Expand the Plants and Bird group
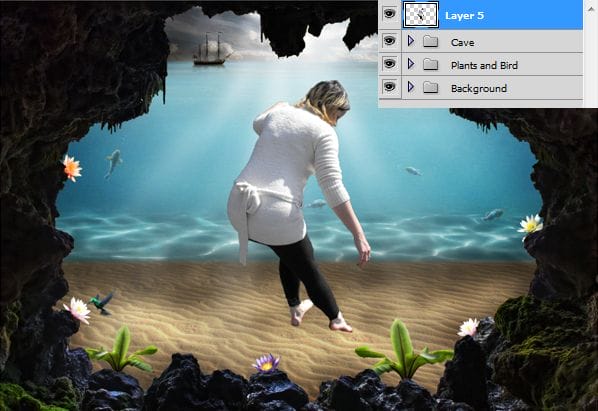Screen dimensions: 598x411 pos(411,64)
